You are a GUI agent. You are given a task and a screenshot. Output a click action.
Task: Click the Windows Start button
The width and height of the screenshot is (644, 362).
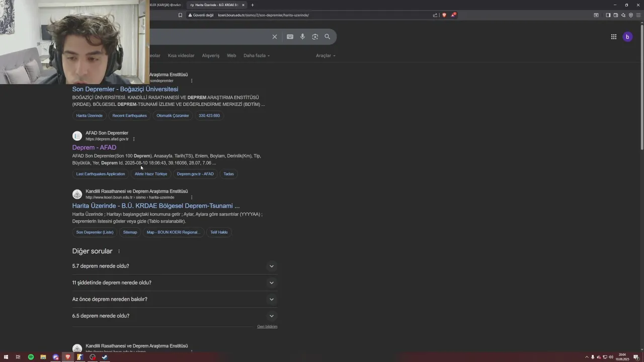[x=6, y=357]
